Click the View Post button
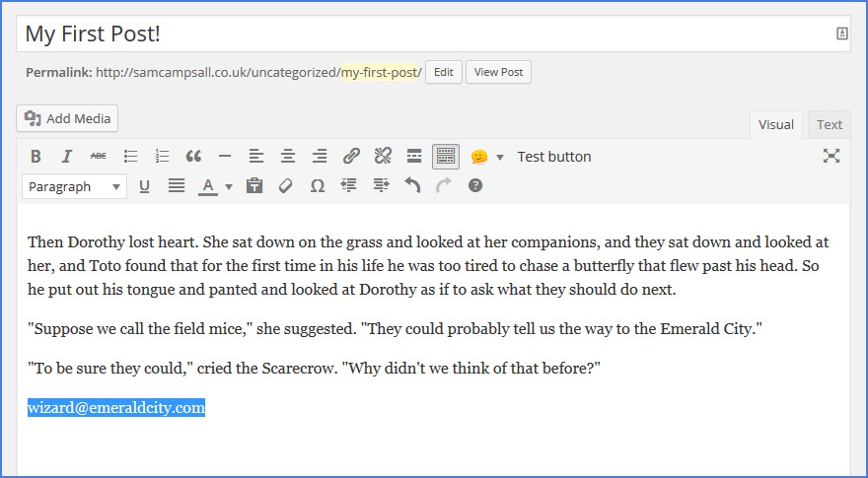Image resolution: width=868 pixels, height=478 pixels. pos(498,72)
